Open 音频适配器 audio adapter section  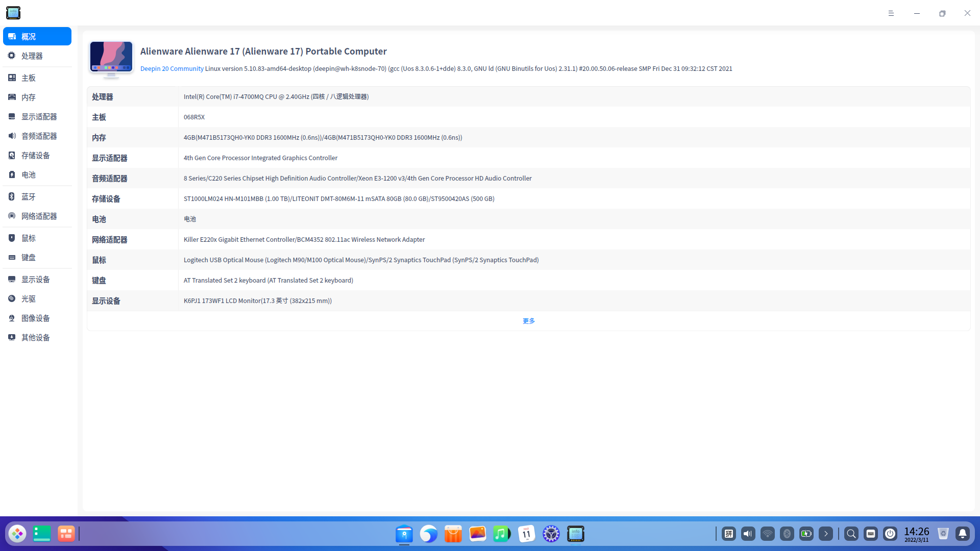click(x=39, y=136)
